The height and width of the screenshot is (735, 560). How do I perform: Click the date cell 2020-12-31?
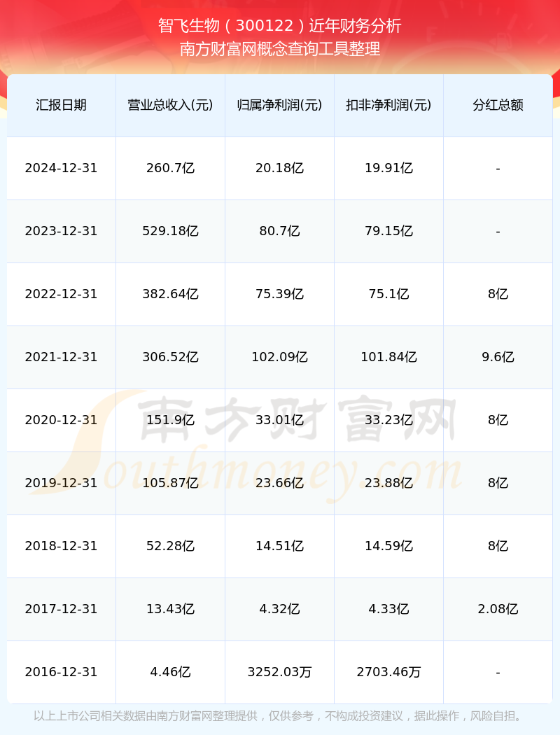pyautogui.click(x=62, y=420)
